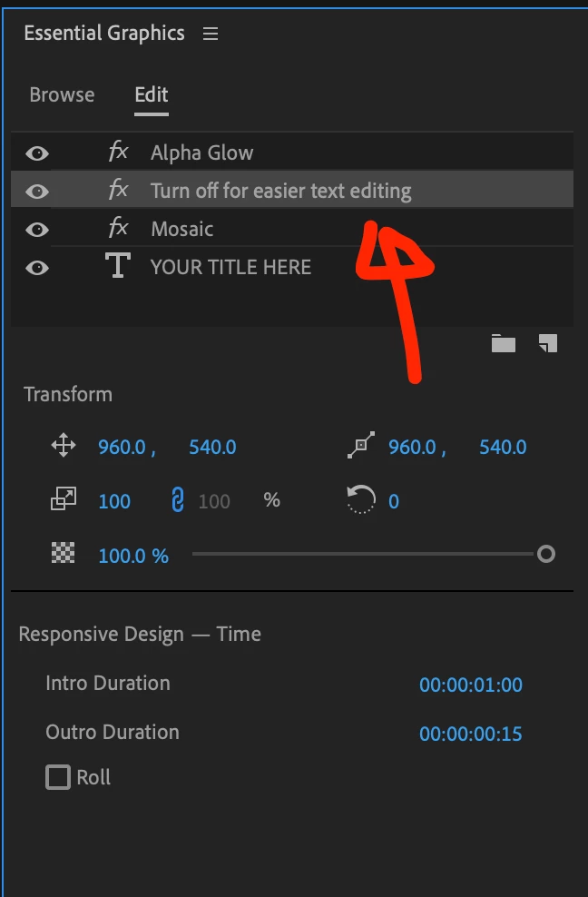
Task: Toggle the uniform scale link icon
Action: [177, 500]
